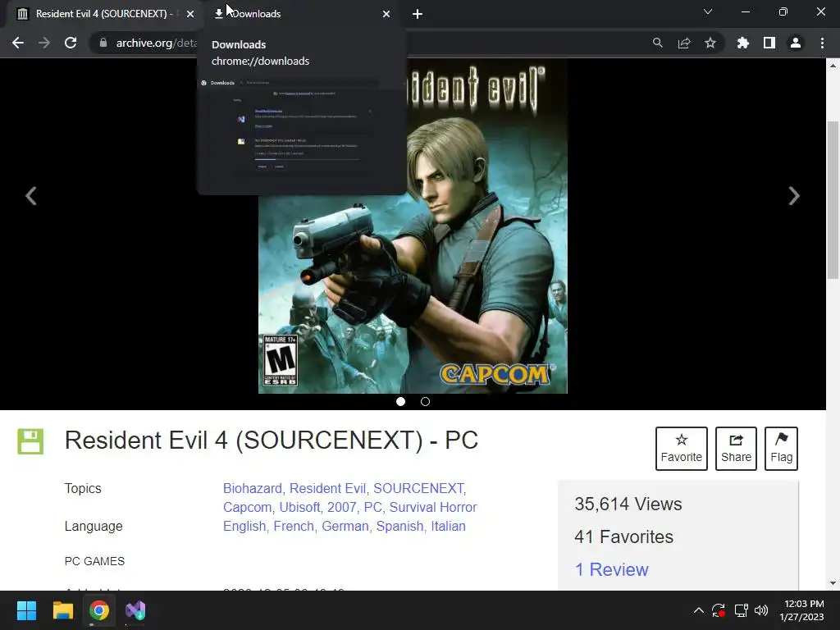Open a new browser tab
The image size is (840, 630).
tap(418, 14)
